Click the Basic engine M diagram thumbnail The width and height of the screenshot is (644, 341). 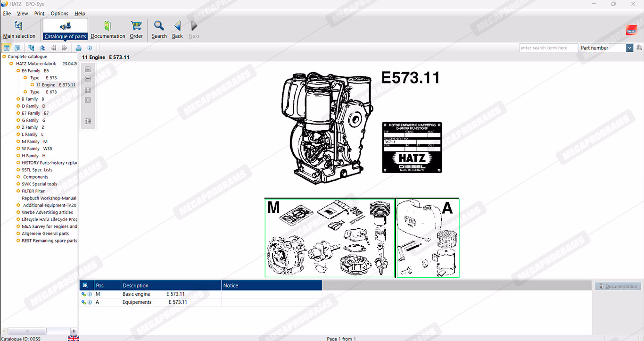click(330, 238)
